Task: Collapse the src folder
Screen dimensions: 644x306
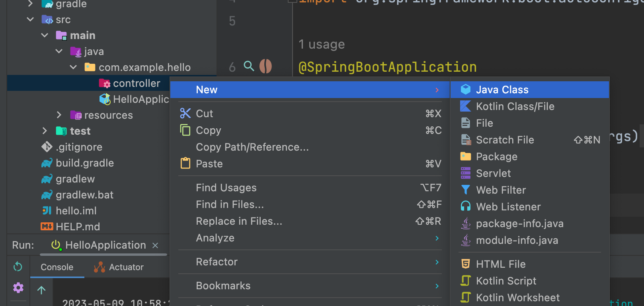Action: coord(30,19)
